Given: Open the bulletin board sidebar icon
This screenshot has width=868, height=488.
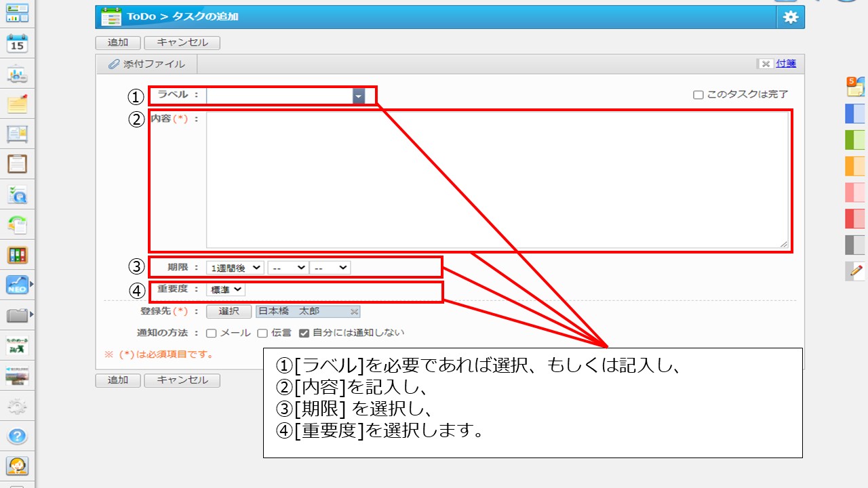Looking at the screenshot, I should 17,134.
